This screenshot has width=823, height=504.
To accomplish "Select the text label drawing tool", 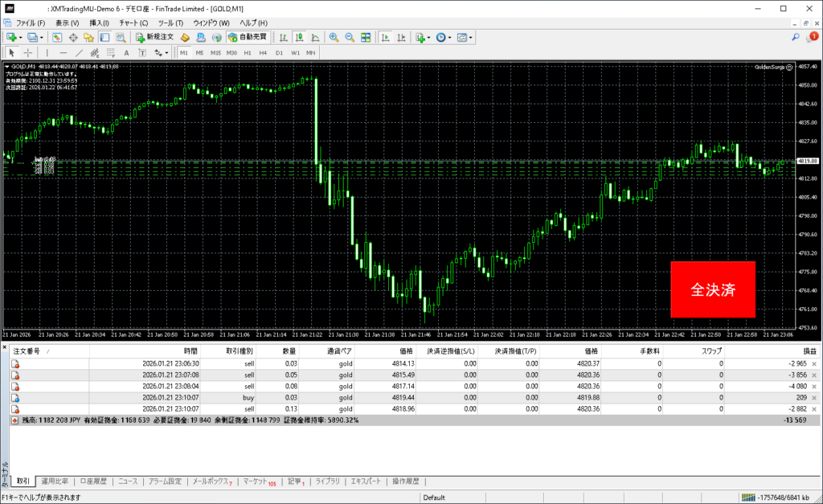I will [x=126, y=53].
